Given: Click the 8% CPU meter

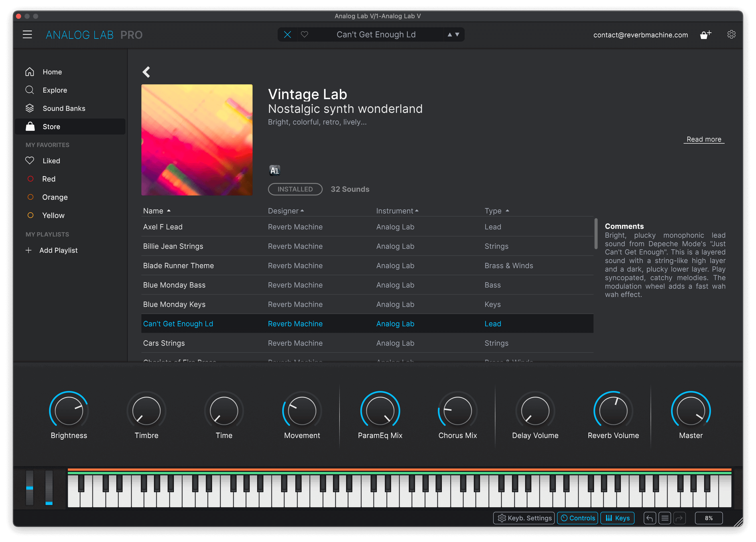Looking at the screenshot, I should 709,518.
